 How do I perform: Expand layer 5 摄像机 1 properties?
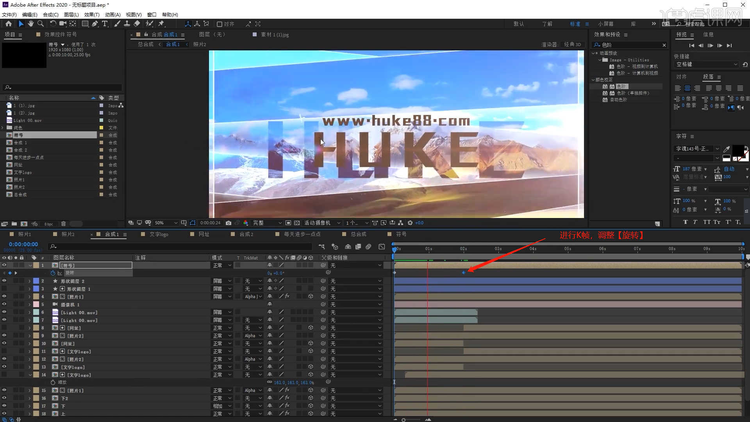click(x=30, y=305)
